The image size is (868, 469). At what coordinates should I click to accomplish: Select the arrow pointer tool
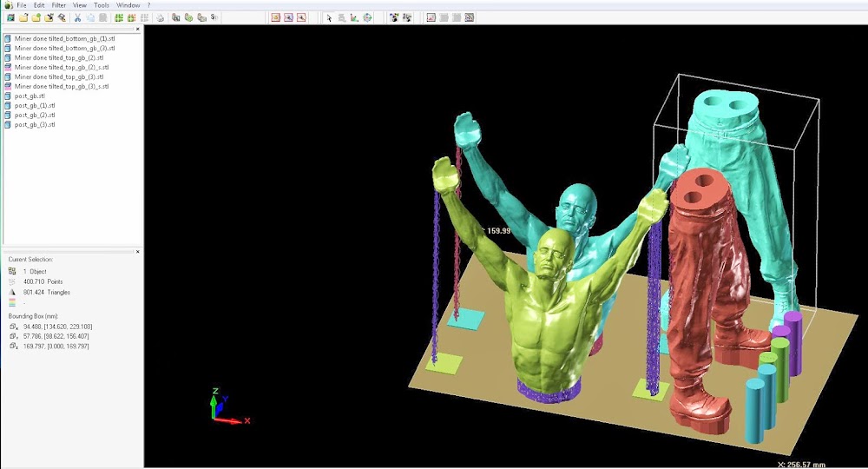pyautogui.click(x=329, y=17)
